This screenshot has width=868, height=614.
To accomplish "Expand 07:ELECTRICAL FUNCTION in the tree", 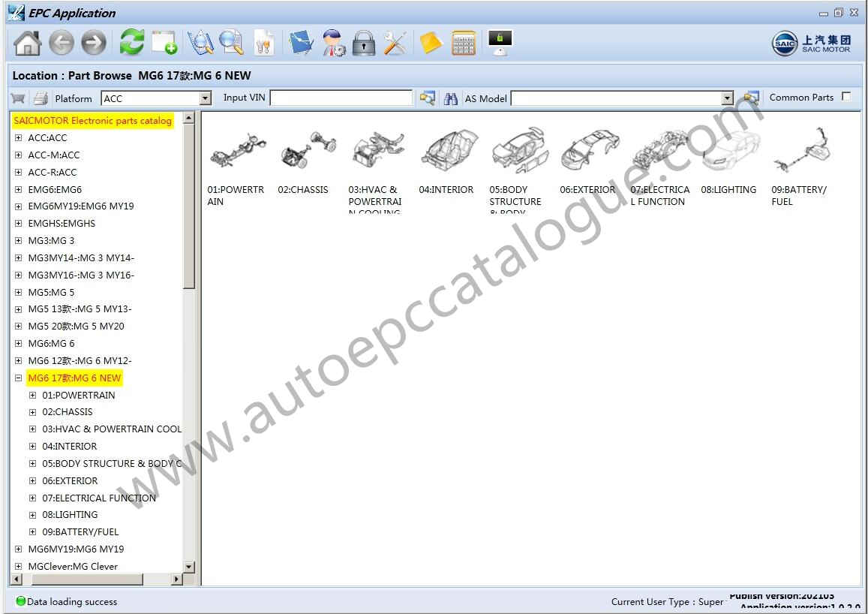I will 33,498.
